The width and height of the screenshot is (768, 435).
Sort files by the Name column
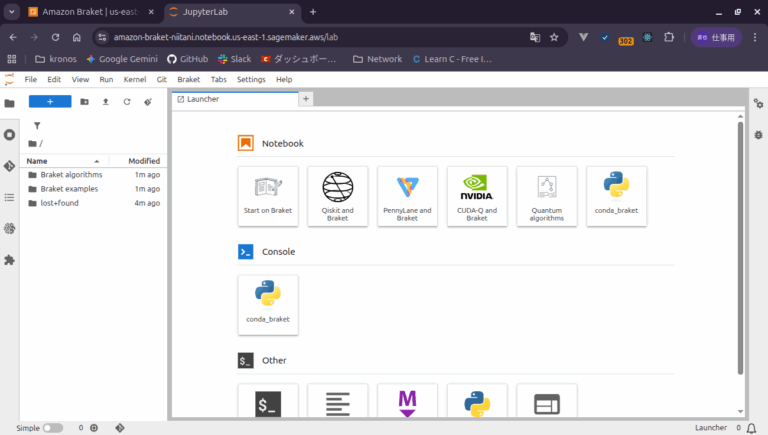(64, 161)
